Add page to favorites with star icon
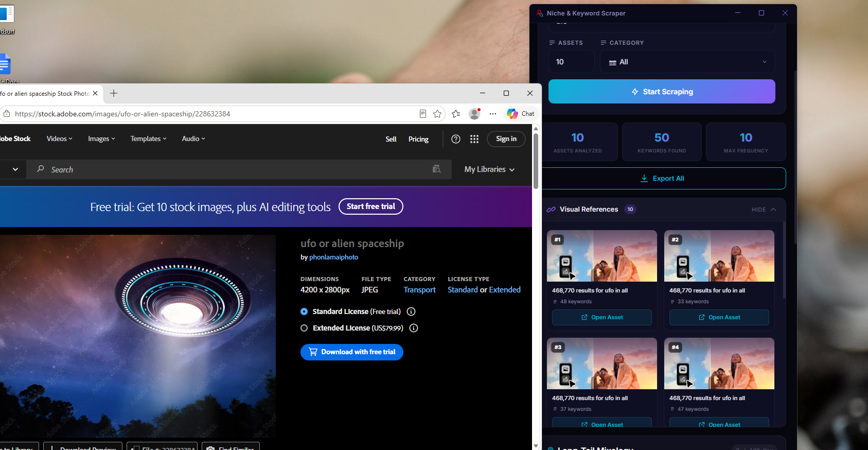Screen dimensions: 868x450 coord(437,114)
